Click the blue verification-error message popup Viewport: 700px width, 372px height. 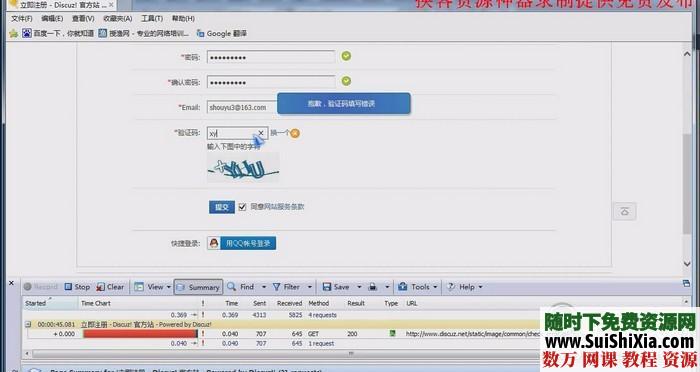coord(344,104)
